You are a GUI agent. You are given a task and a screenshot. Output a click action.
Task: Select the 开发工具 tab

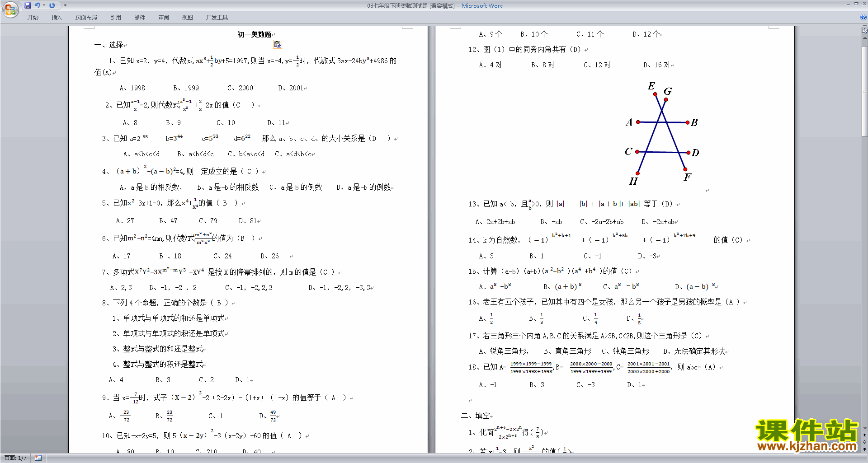click(x=217, y=18)
